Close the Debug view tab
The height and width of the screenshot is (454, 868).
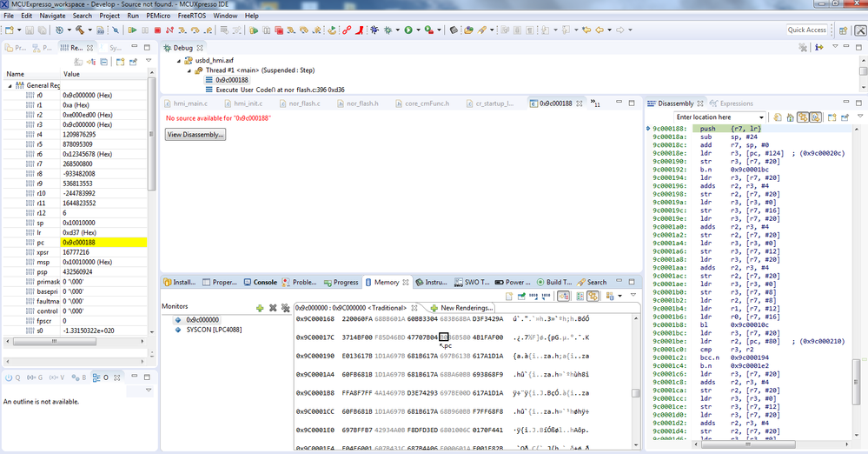click(200, 48)
